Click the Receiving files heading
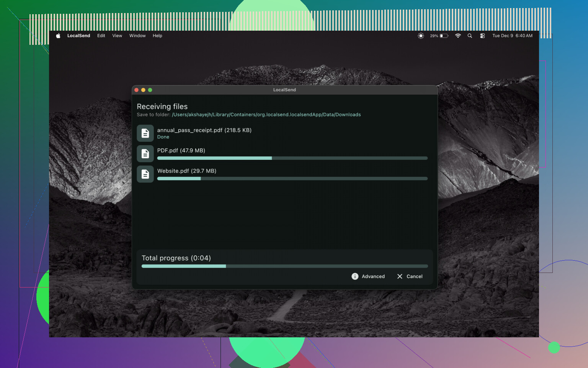 click(x=162, y=107)
